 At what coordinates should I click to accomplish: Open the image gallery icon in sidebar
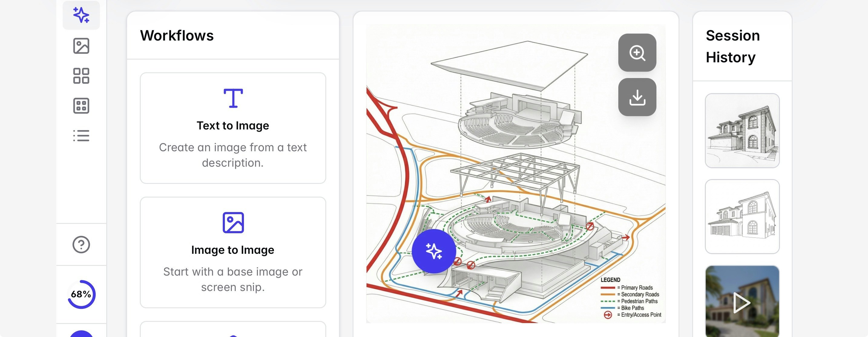click(x=81, y=47)
